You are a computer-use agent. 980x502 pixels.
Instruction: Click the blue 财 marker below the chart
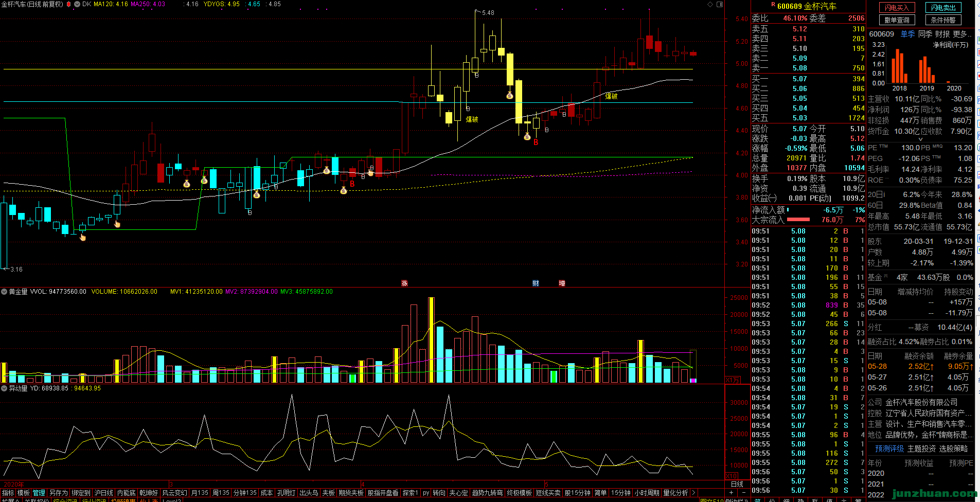tap(536, 283)
